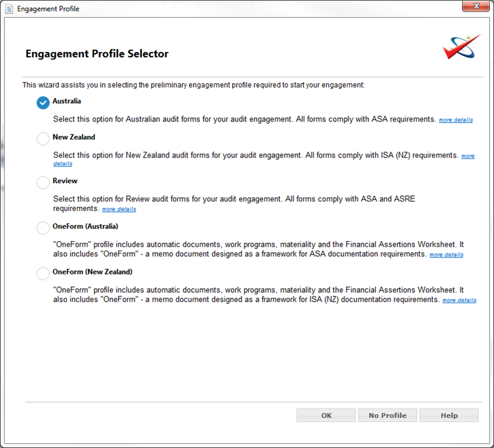This screenshot has width=494, height=448.
Task: Confirm selection with the OK button
Action: click(x=326, y=415)
